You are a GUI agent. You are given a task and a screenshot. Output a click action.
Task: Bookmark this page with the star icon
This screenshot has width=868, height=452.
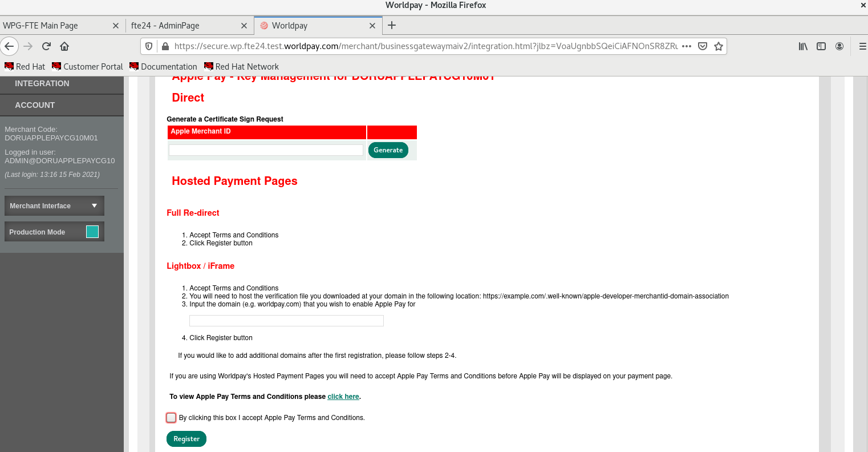pyautogui.click(x=719, y=46)
